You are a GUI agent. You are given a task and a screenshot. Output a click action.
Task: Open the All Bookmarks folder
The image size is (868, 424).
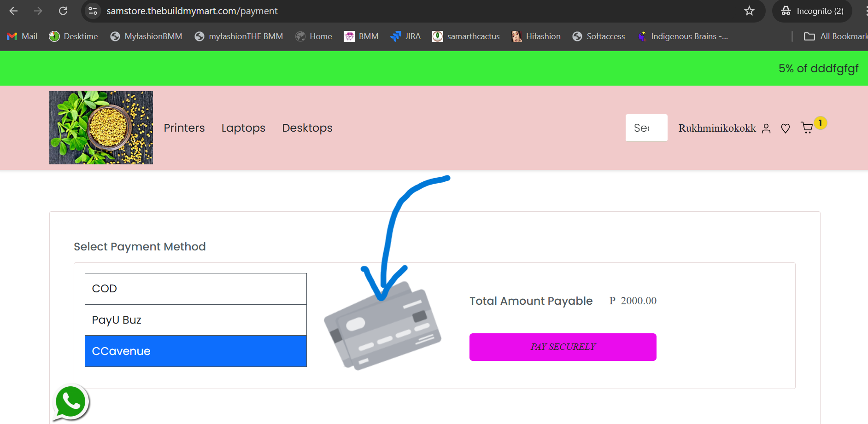[836, 36]
